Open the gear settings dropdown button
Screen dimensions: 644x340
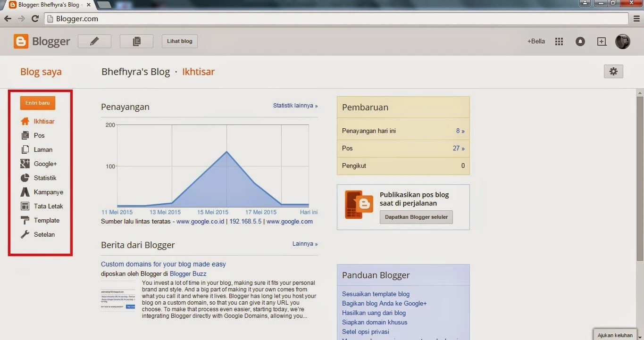pos(613,71)
